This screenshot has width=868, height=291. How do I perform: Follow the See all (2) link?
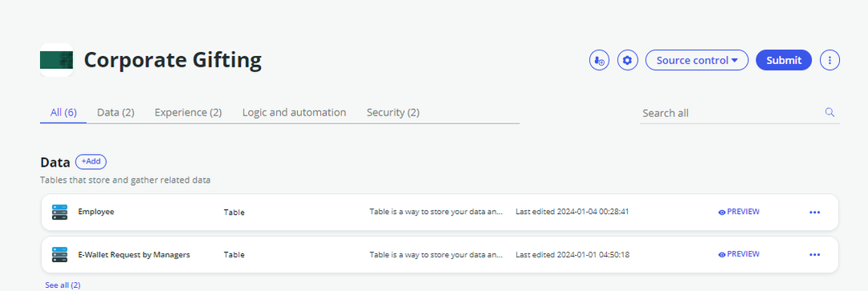(x=63, y=285)
